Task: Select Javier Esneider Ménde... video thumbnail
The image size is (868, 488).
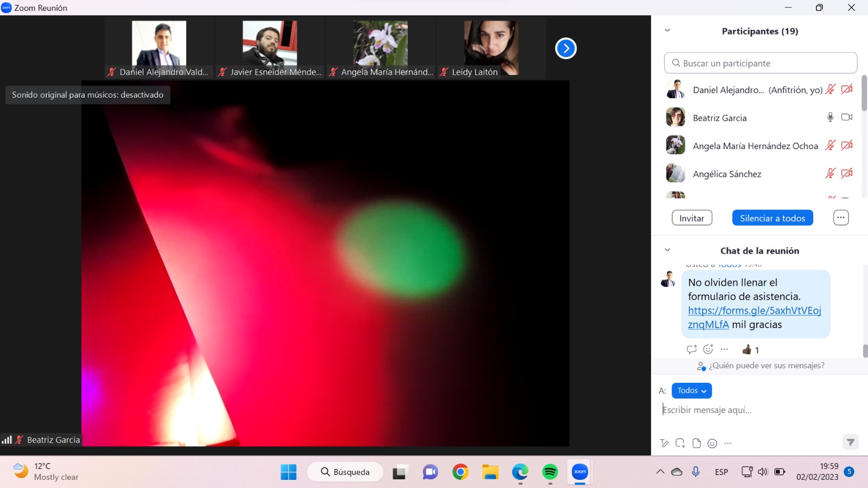Action: tap(270, 49)
